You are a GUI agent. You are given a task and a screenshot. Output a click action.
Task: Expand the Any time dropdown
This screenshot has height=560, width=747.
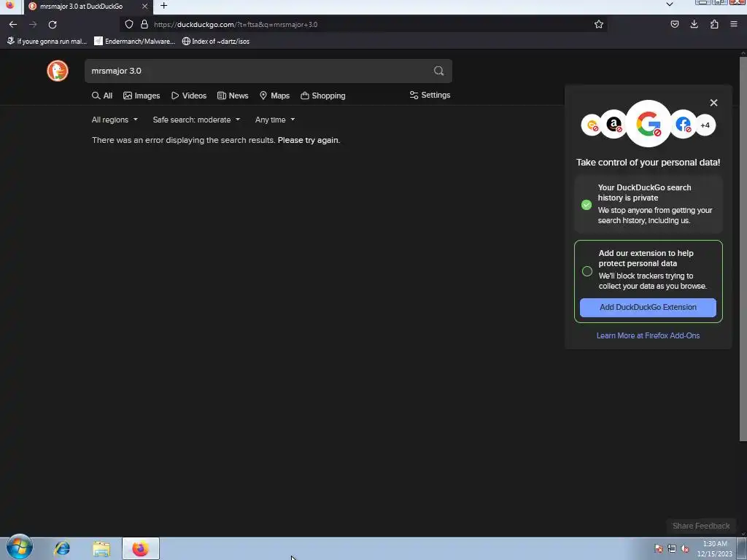275,120
